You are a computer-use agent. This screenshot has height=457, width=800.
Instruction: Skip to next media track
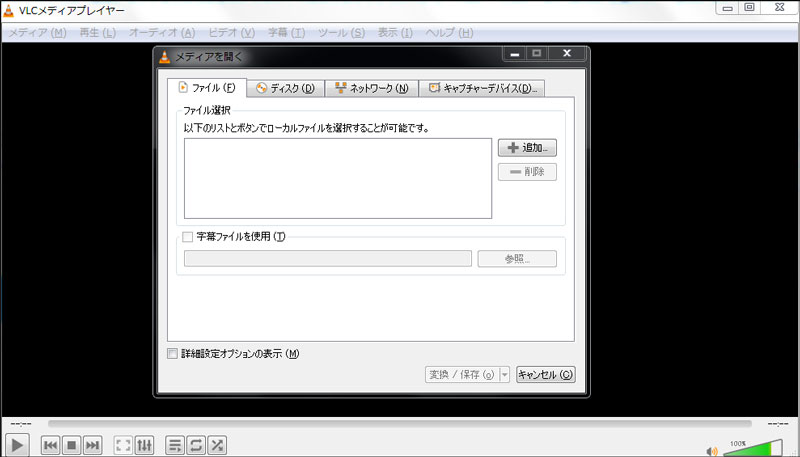pos(92,445)
